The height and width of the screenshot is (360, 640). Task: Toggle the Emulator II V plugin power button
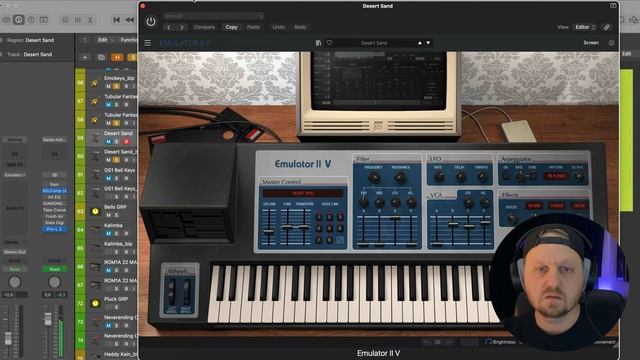pyautogui.click(x=151, y=22)
